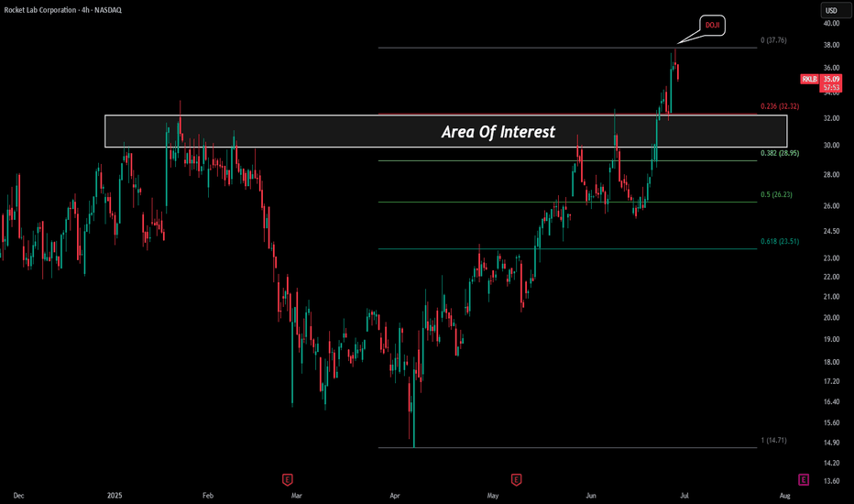Select the 0.236 (32.32) Fibonacci level label
This screenshot has height=504, width=854.
[780, 106]
